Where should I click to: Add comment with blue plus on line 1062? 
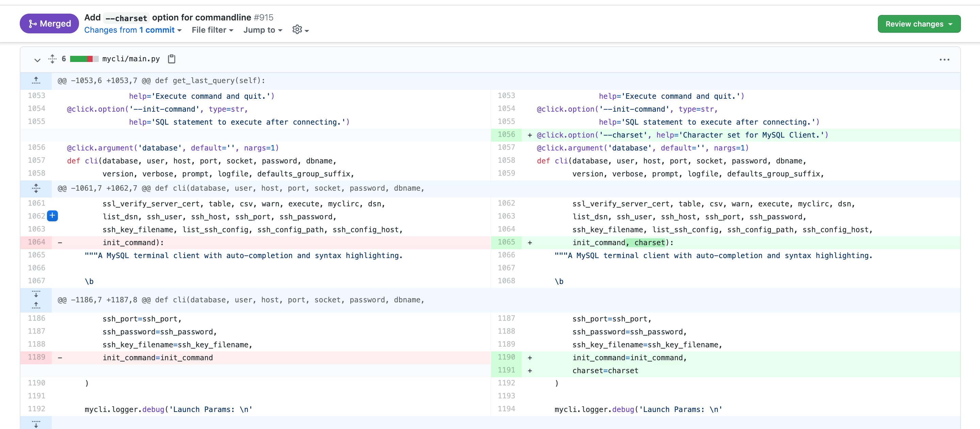pyautogui.click(x=52, y=216)
